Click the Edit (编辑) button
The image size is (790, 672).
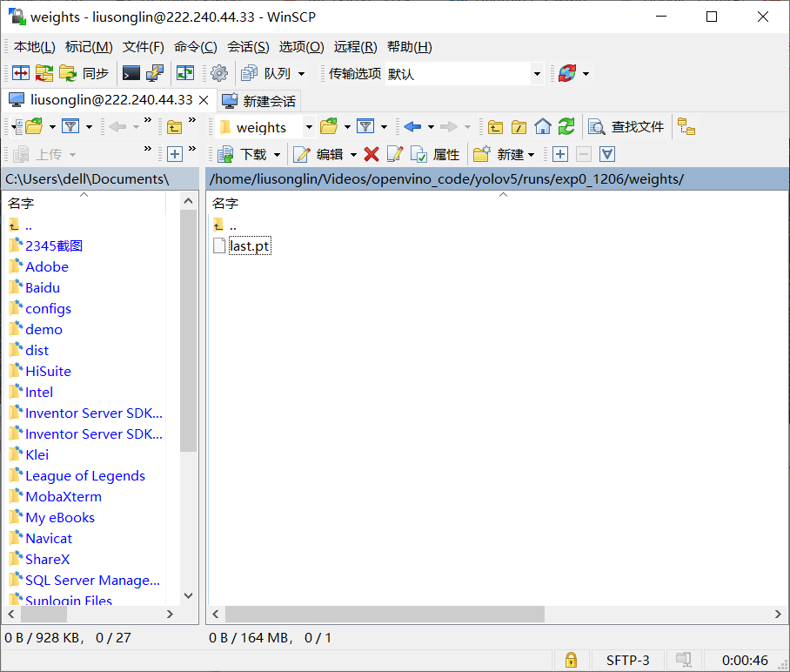pos(319,154)
